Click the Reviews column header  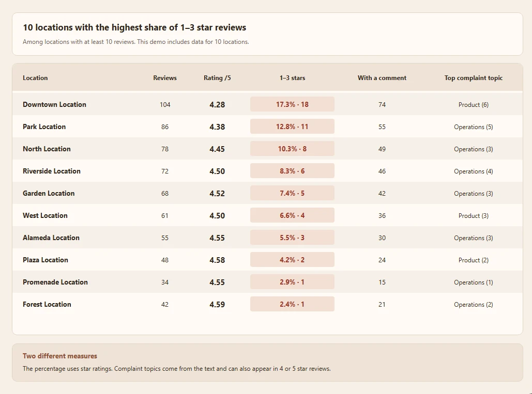coord(165,78)
